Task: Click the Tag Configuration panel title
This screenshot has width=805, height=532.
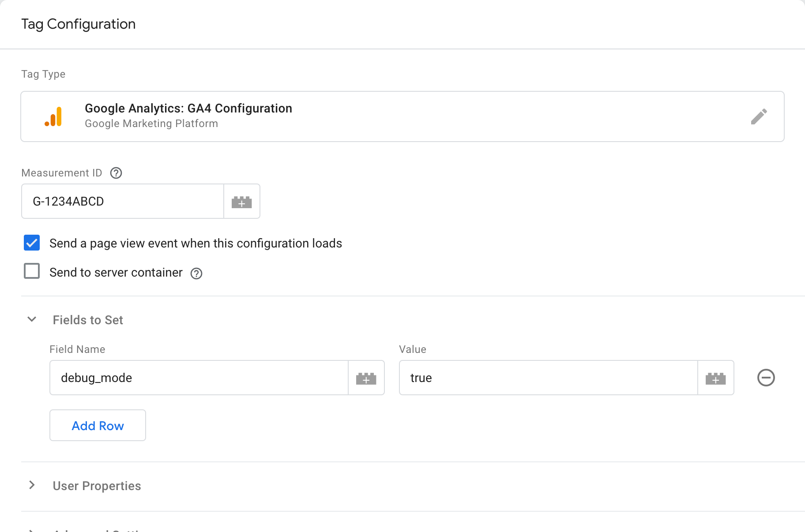Action: tap(79, 24)
